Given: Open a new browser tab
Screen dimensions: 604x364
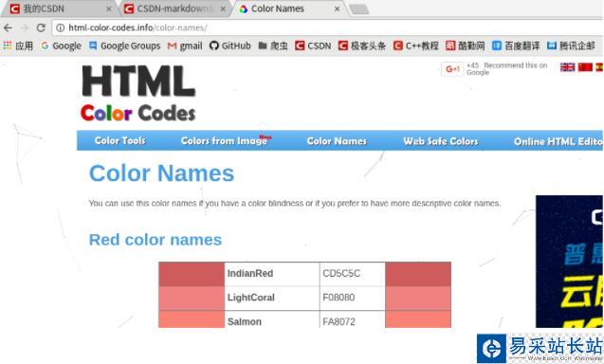Looking at the screenshot, I should pos(359,9).
